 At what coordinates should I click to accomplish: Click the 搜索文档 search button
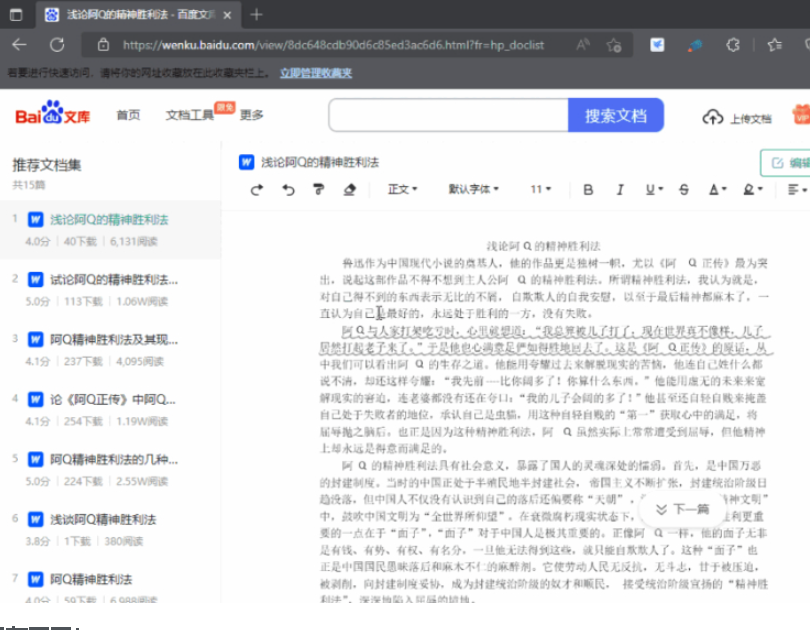pos(616,114)
